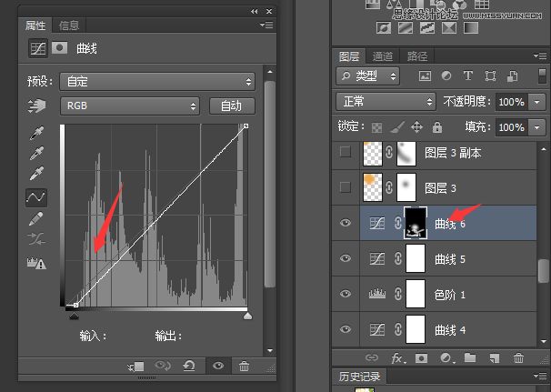This screenshot has height=392, width=551.
Task: Add layer mask button in Layers panel
Action: tap(421, 358)
